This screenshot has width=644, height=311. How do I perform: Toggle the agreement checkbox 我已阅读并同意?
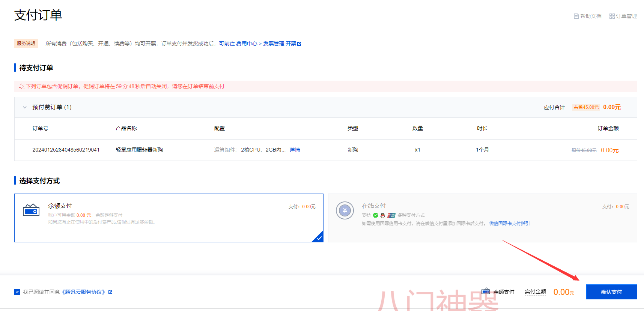point(17,292)
